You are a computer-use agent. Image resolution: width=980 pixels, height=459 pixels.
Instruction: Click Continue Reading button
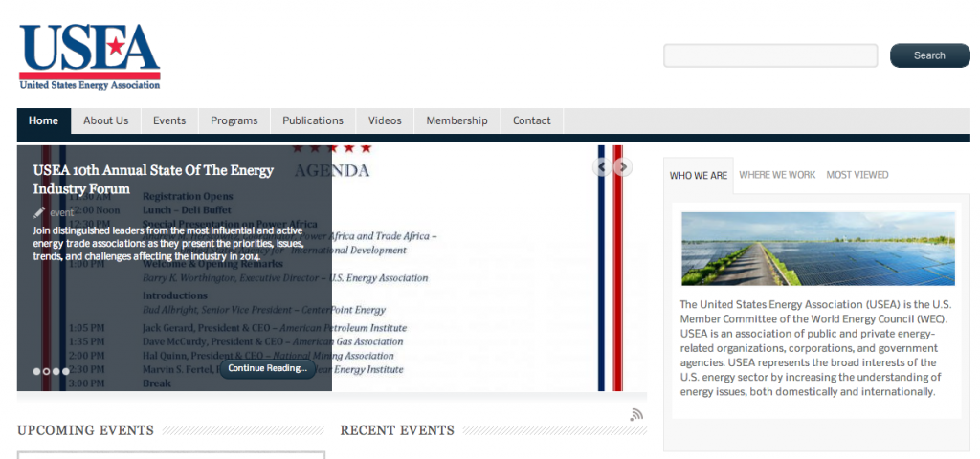(268, 368)
